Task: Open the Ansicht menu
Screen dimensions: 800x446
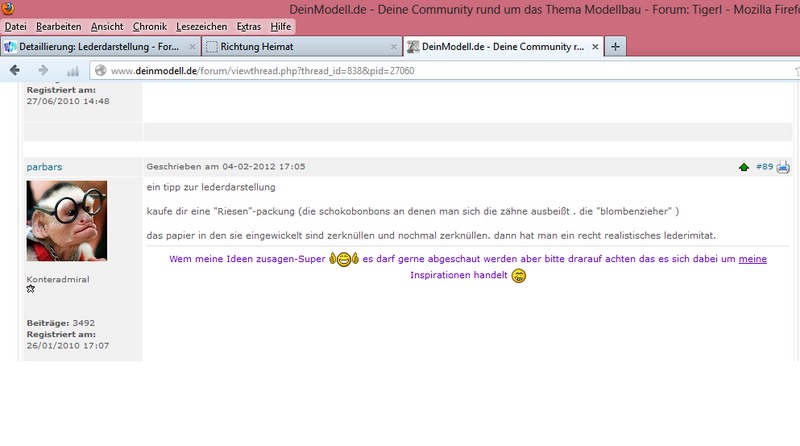Action: click(x=107, y=27)
